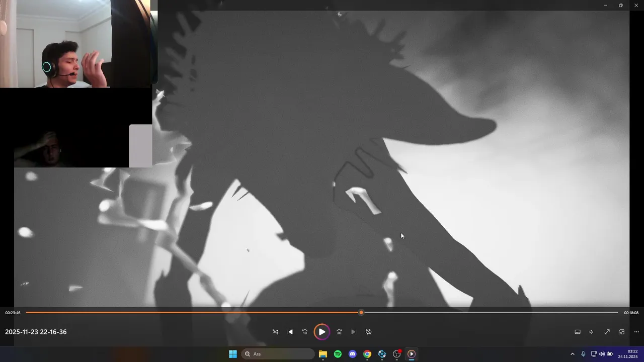The width and height of the screenshot is (644, 362).
Task: Show hidden system tray icons
Action: [572, 354]
